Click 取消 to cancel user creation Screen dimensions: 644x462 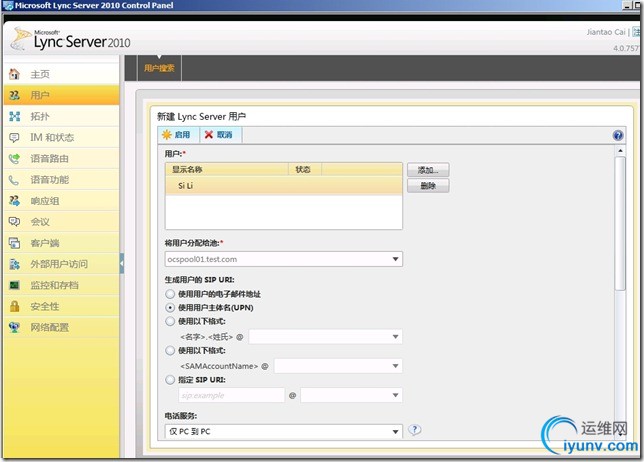[219, 135]
